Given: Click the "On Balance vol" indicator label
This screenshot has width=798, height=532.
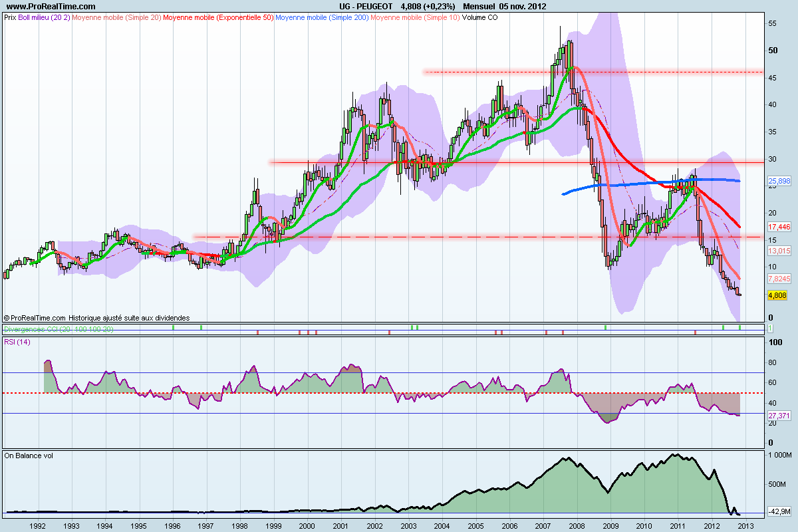Looking at the screenshot, I should click(29, 456).
